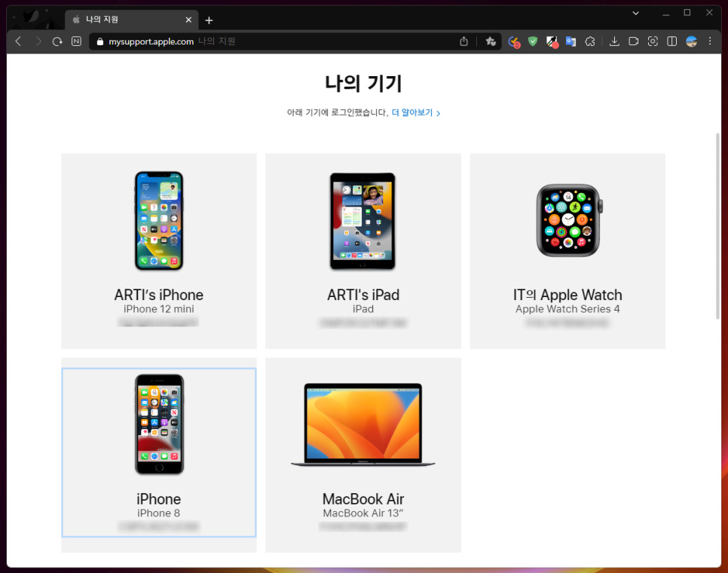Maximize the browser window
728x573 pixels.
[x=687, y=13]
